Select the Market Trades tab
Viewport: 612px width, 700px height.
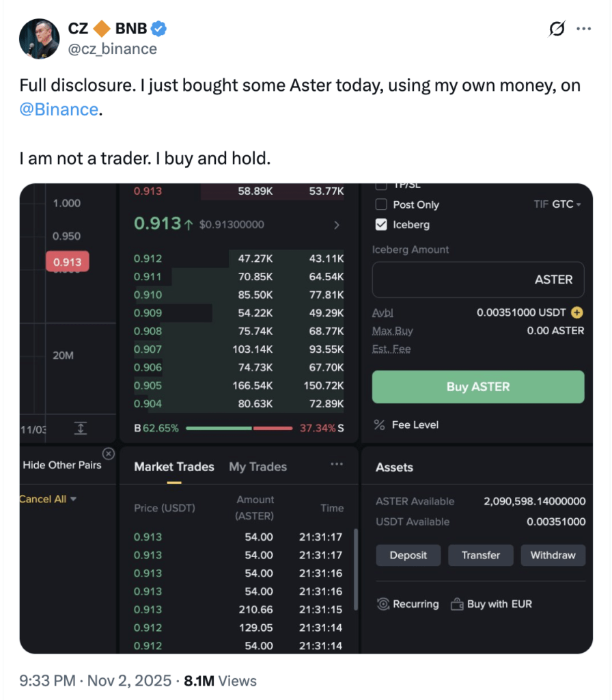173,467
